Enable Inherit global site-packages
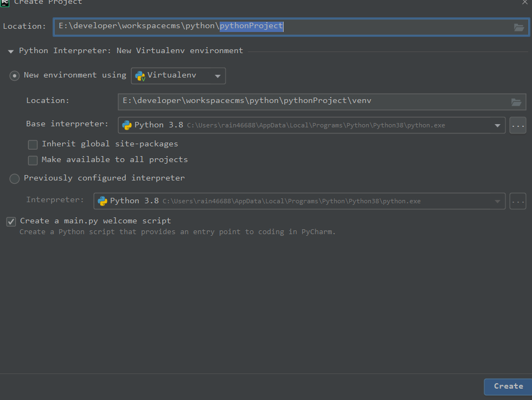532x400 pixels. (x=33, y=144)
